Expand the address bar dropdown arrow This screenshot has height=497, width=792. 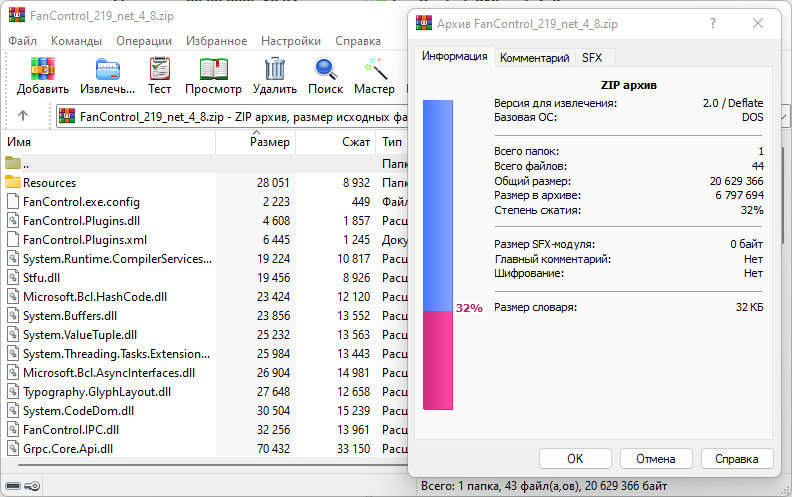pos(784,116)
